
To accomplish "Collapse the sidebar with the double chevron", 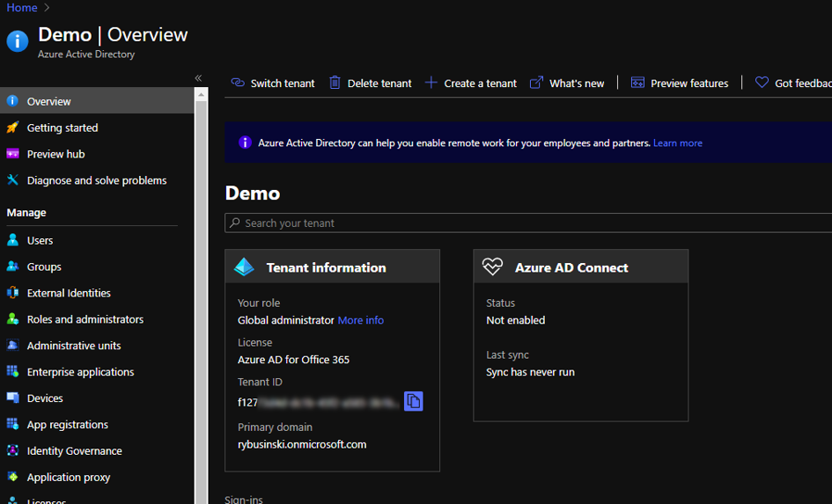I will [198, 78].
